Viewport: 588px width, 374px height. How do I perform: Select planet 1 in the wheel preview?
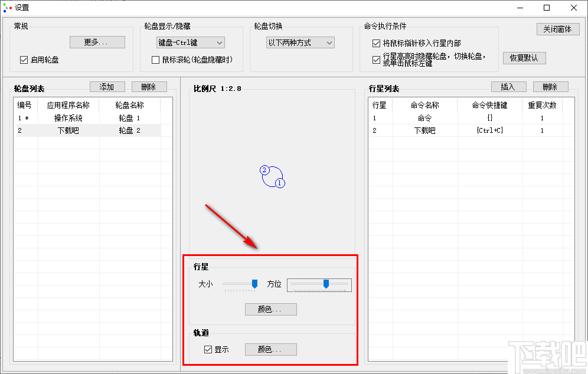point(279,183)
